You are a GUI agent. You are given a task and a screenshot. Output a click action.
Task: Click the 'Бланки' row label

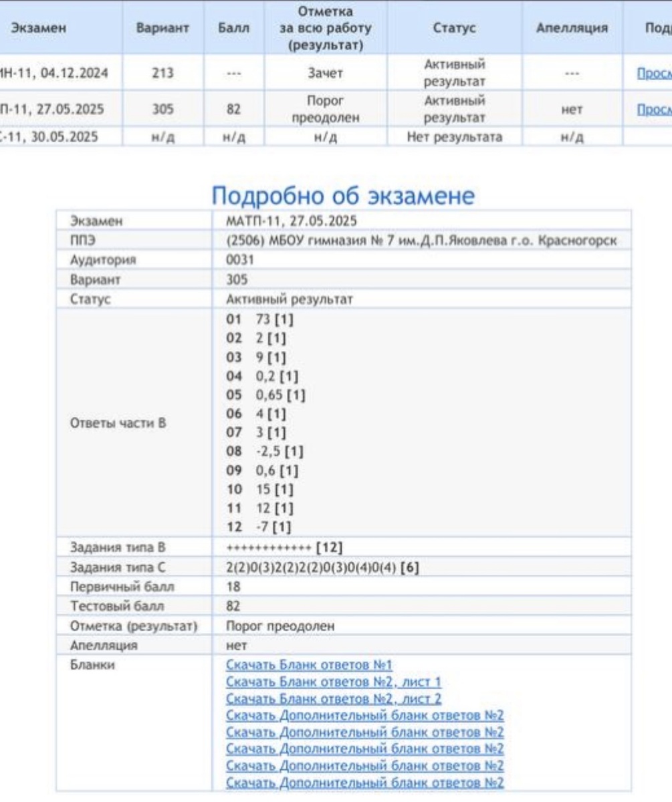[x=92, y=665]
